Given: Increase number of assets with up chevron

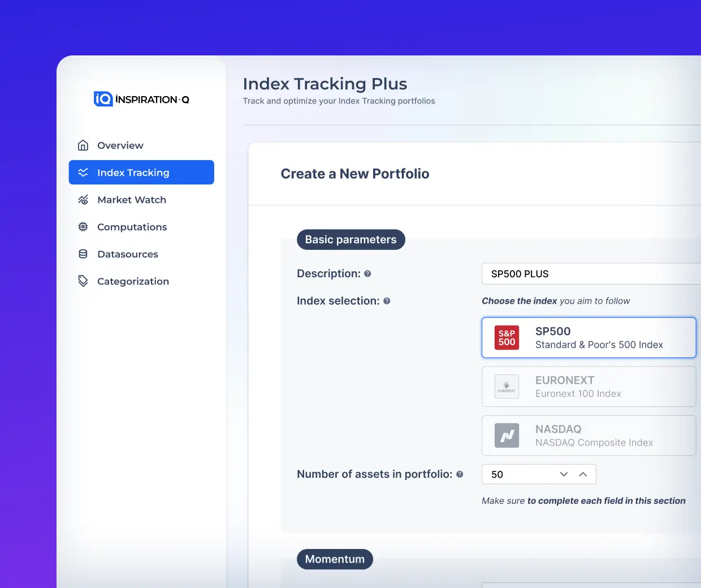Looking at the screenshot, I should pos(583,474).
